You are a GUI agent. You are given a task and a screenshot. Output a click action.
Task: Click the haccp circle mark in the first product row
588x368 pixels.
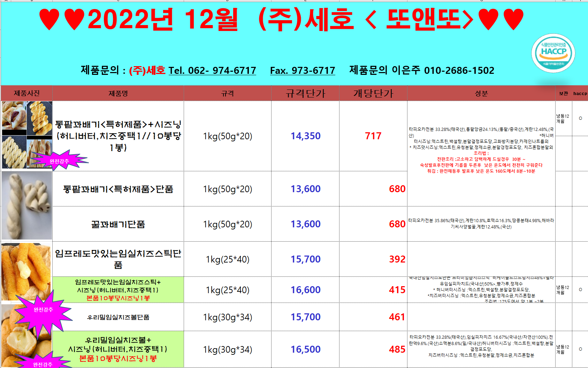pyautogui.click(x=580, y=118)
